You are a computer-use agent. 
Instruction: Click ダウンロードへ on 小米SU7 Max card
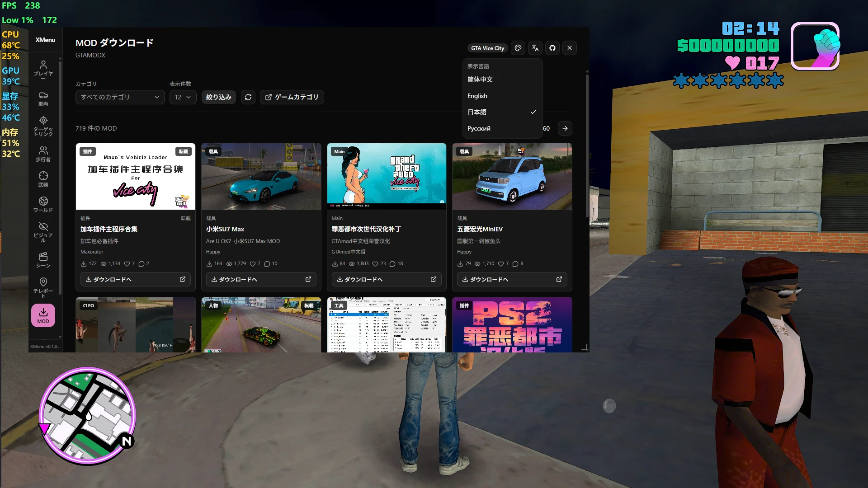(x=261, y=279)
